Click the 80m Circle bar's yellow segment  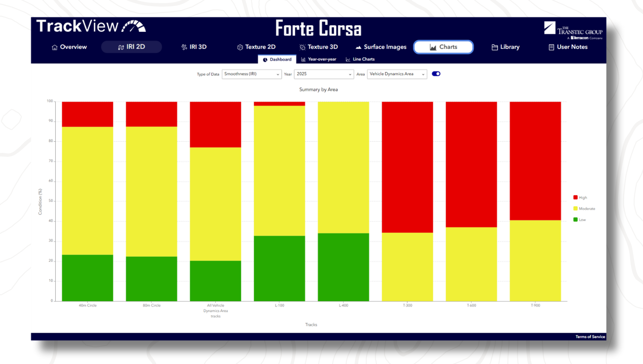151,191
